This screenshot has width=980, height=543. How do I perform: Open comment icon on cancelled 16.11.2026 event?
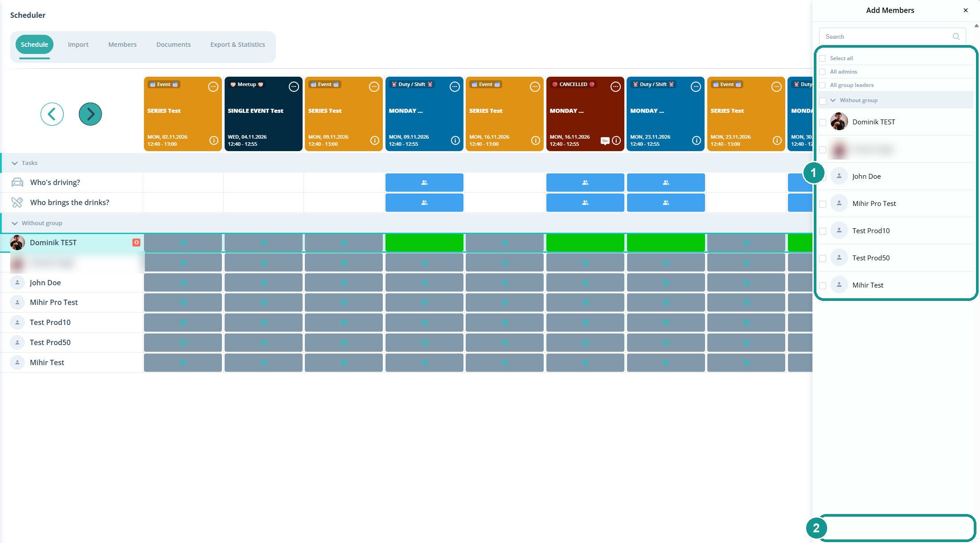(605, 141)
